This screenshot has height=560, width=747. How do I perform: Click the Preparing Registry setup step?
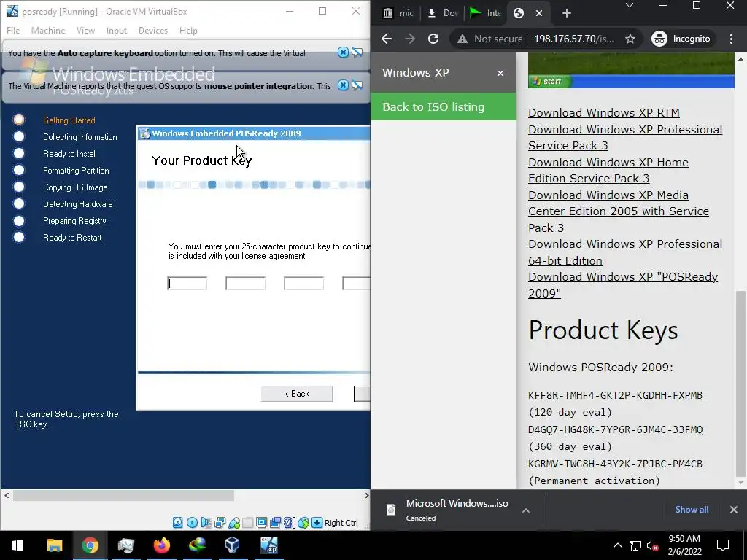tap(75, 221)
